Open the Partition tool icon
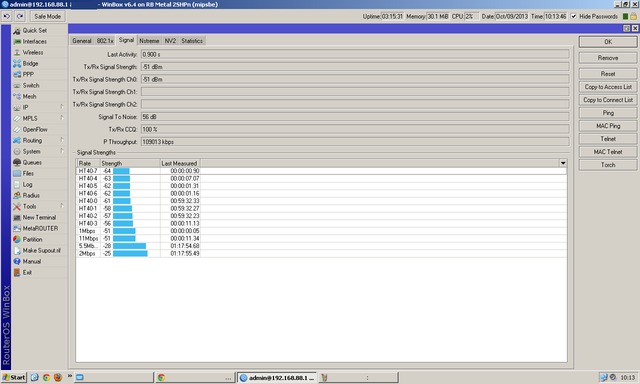This screenshot has height=384, width=640. point(17,240)
